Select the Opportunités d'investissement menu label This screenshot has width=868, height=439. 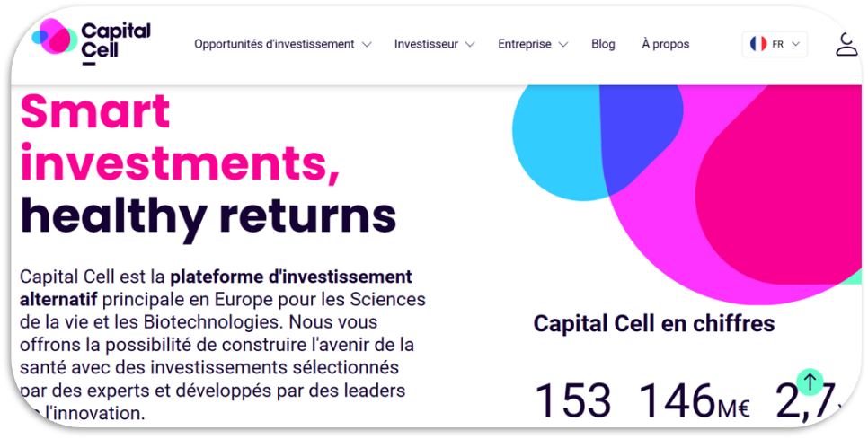pyautogui.click(x=274, y=44)
